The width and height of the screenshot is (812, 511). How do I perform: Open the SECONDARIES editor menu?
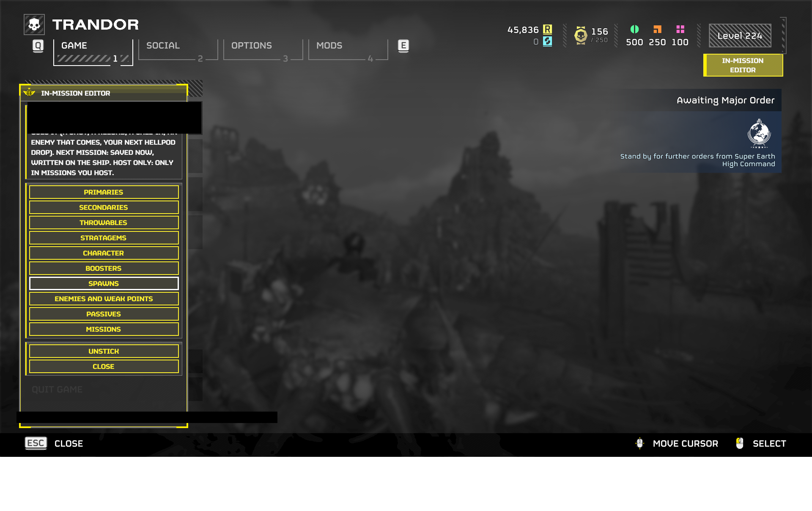(x=104, y=207)
